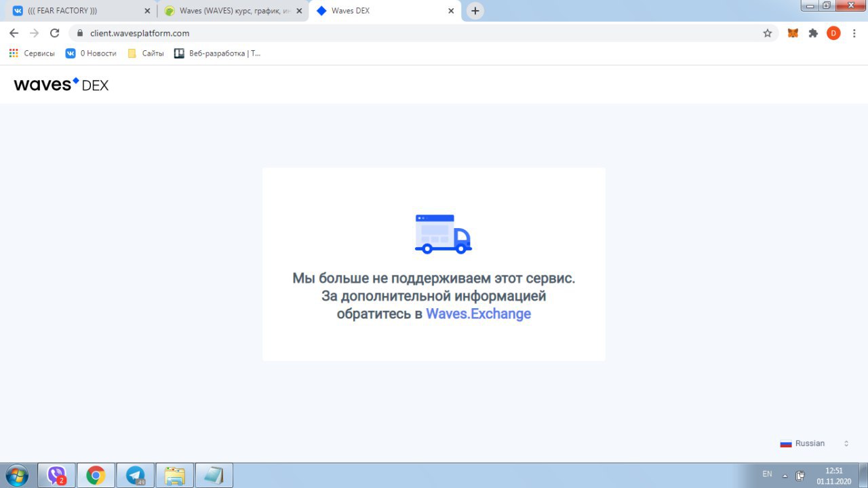868x488 pixels.
Task: Switch the EN input language
Action: pyautogui.click(x=767, y=474)
